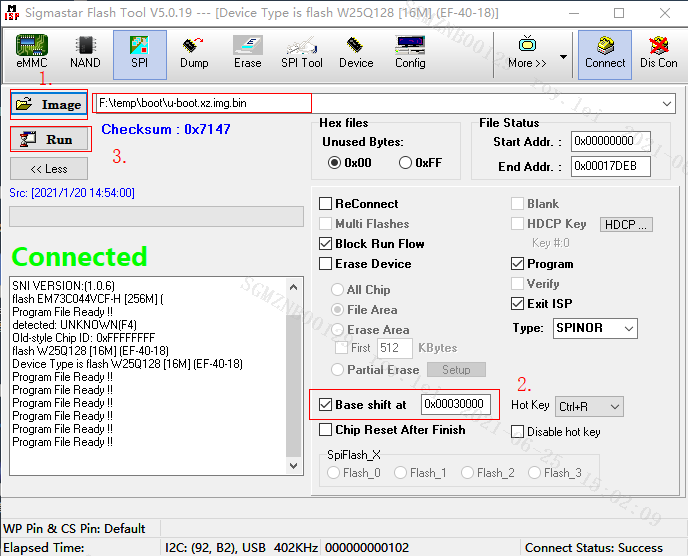Select the All Chip erase option
The height and width of the screenshot is (556, 688).
(337, 290)
